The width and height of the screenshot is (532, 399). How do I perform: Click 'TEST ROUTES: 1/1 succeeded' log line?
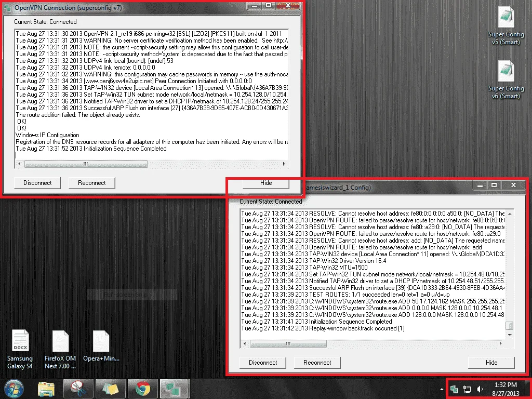[345, 295]
